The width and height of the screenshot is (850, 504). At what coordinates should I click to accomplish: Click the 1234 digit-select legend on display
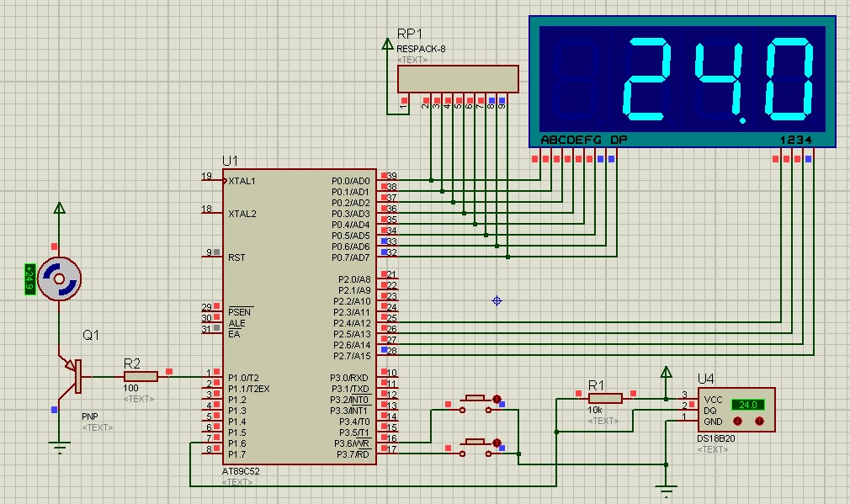click(796, 140)
